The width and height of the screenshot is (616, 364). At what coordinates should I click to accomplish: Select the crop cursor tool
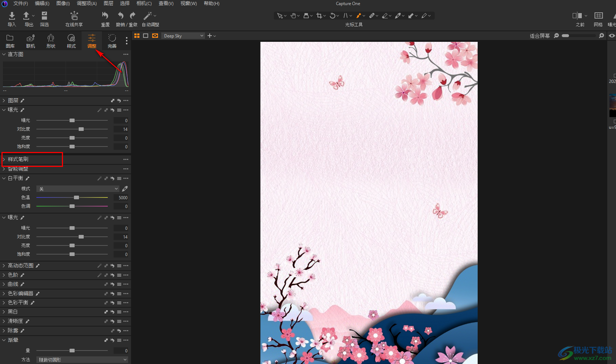point(319,16)
